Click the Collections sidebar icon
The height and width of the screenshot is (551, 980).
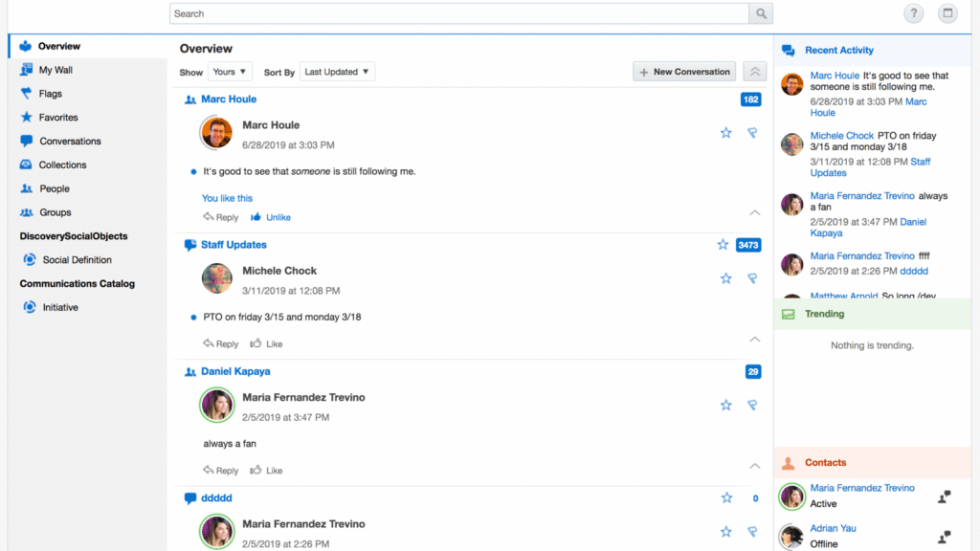pyautogui.click(x=26, y=165)
